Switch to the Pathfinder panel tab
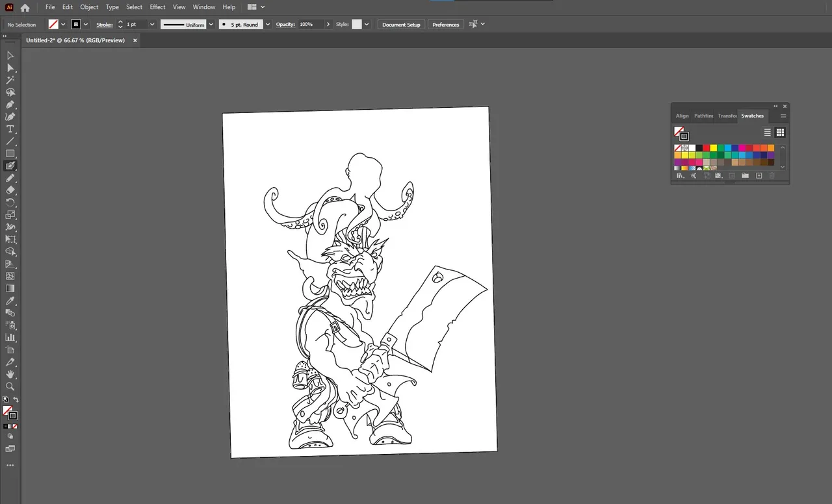This screenshot has width=832, height=504. click(703, 116)
